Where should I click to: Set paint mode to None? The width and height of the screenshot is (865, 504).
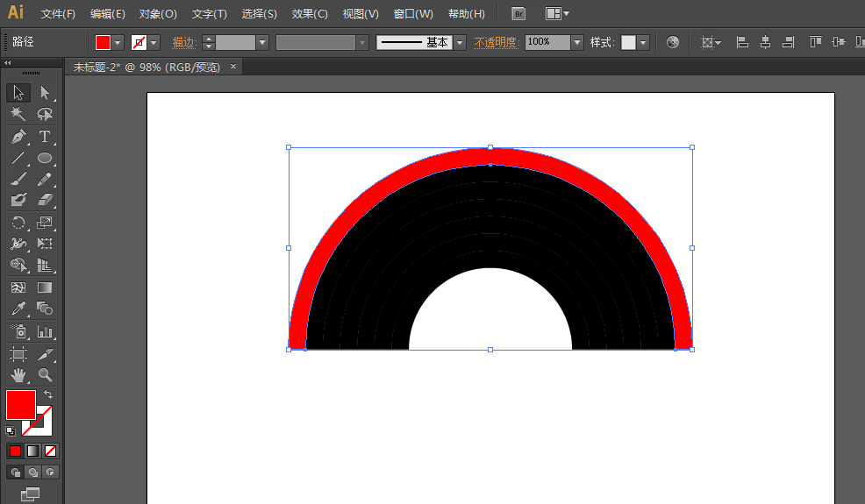click(50, 451)
